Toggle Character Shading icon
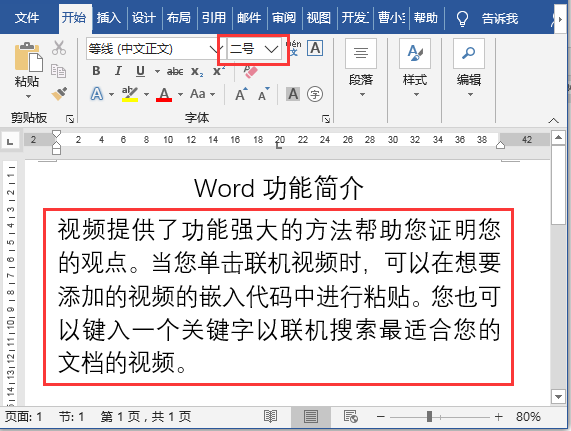The width and height of the screenshot is (571, 431). pyautogui.click(x=293, y=94)
